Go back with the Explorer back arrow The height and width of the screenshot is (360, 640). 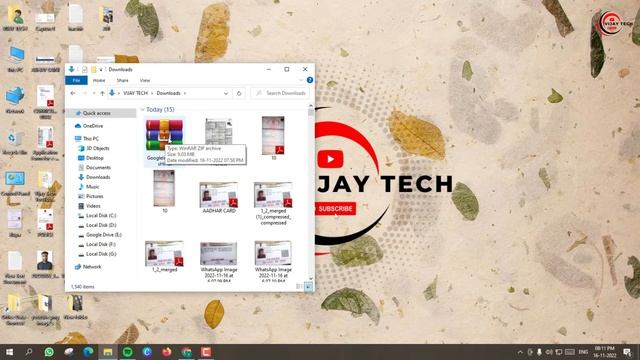73,93
